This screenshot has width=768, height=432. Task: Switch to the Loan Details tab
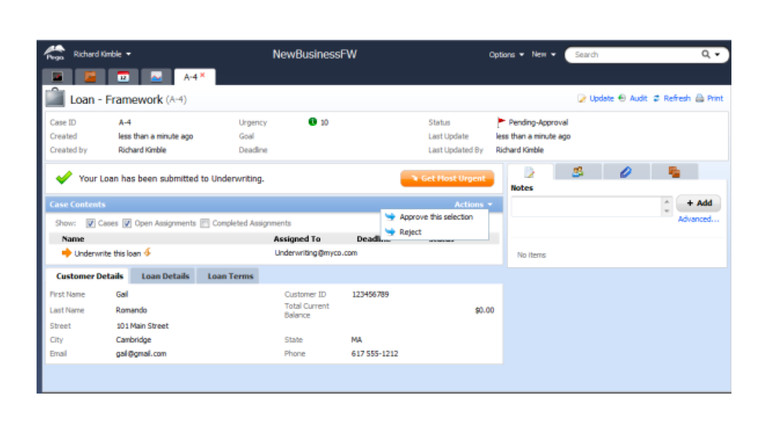coord(165,276)
